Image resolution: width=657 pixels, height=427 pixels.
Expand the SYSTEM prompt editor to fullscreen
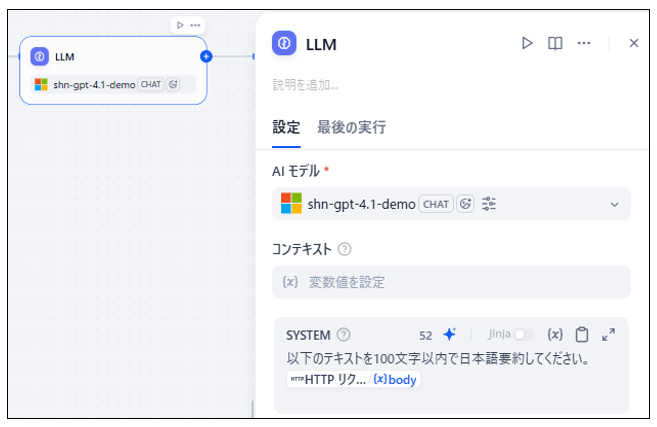click(609, 335)
